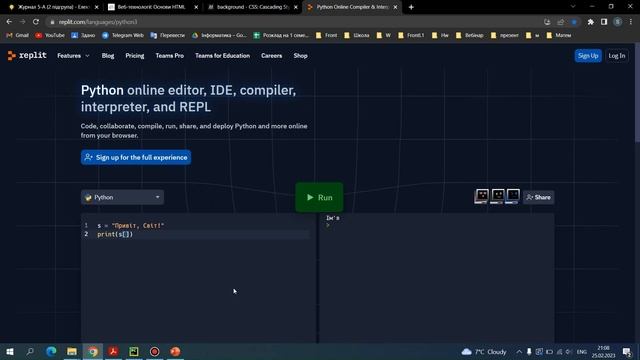This screenshot has width=640, height=360.
Task: Open File Explorer from the taskbar
Action: click(72, 351)
